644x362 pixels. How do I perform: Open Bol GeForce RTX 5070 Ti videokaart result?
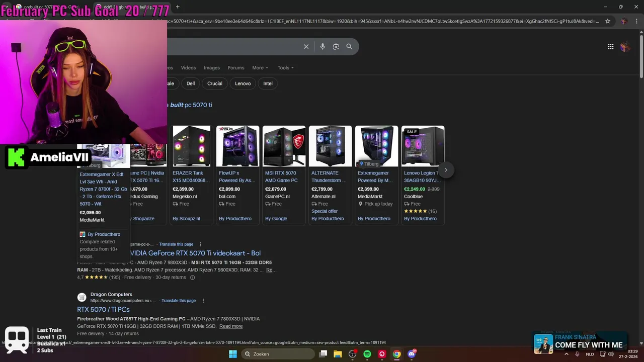(x=195, y=253)
